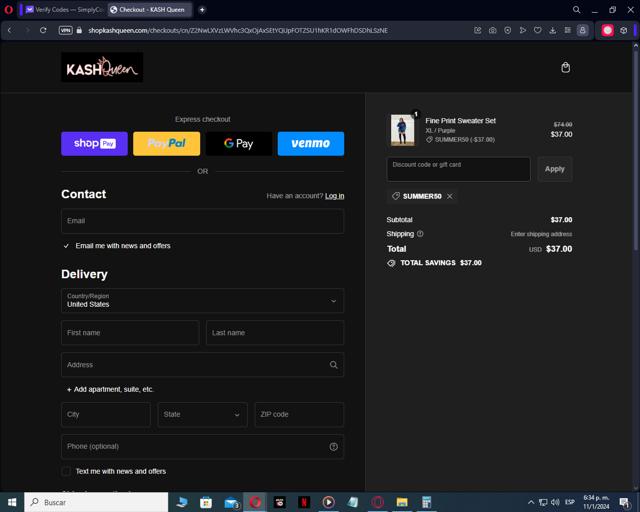Open Mail app in taskbar

click(x=231, y=502)
